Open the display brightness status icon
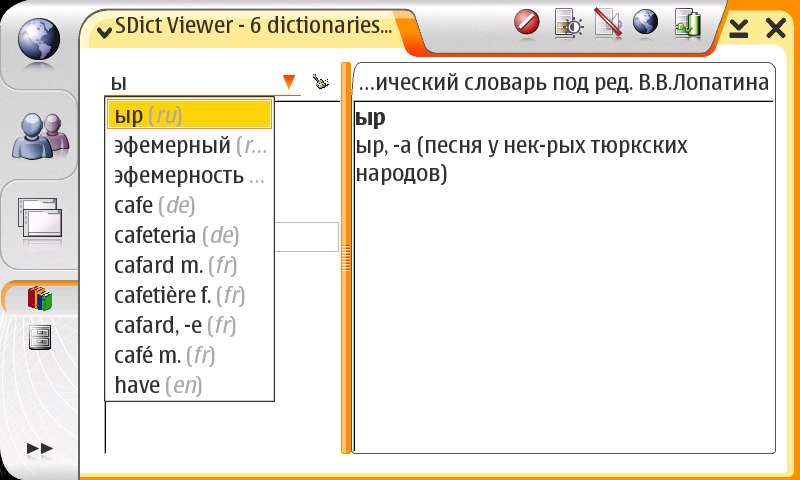 [x=567, y=22]
